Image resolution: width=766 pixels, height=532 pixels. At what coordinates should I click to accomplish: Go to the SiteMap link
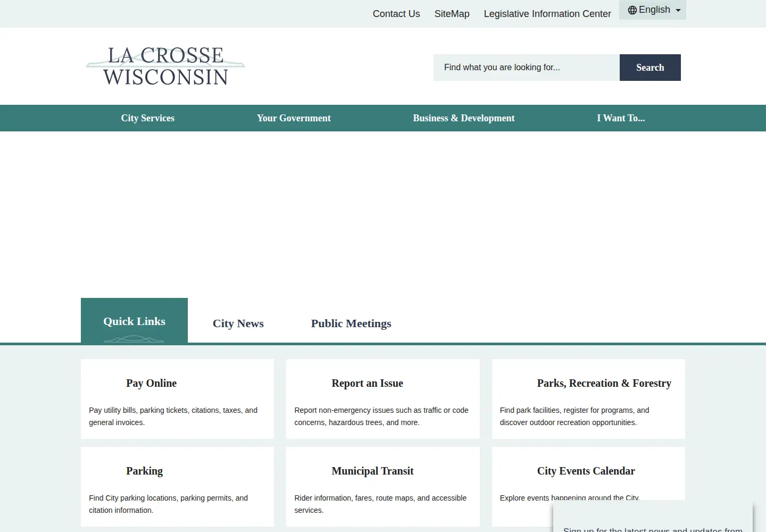coord(452,14)
